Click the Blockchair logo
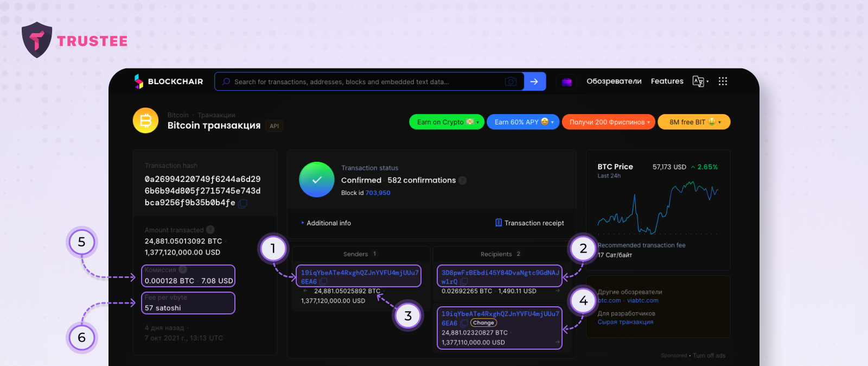Viewport: 868px width, 366px height. (x=169, y=81)
